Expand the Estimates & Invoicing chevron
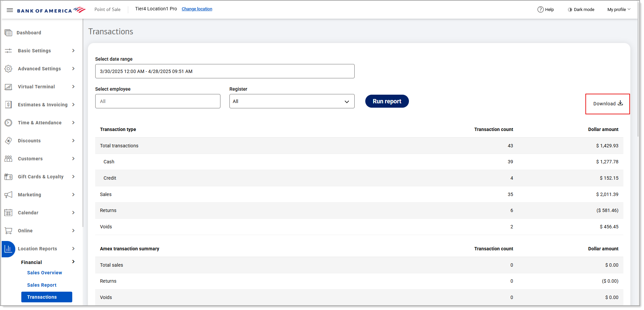This screenshot has width=644, height=310. 73,105
